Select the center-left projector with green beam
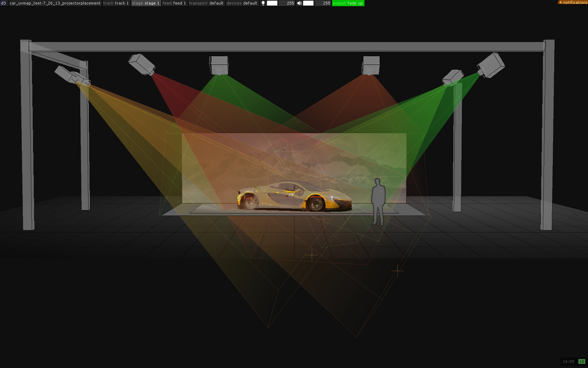This screenshot has width=588, height=368. [219, 66]
